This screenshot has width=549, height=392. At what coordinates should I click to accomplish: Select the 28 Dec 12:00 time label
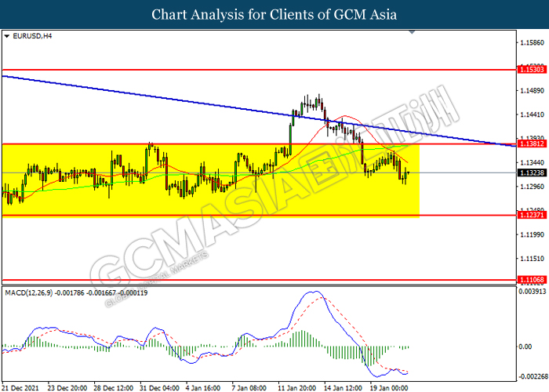pos(114,388)
